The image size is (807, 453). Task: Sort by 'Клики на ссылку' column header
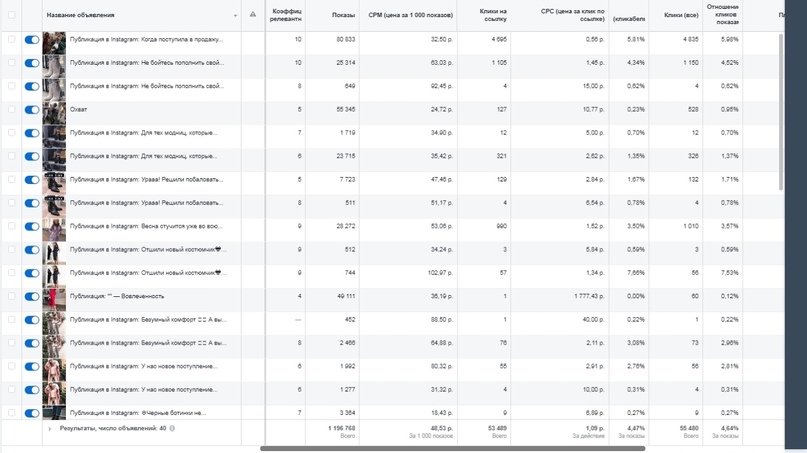coord(493,15)
